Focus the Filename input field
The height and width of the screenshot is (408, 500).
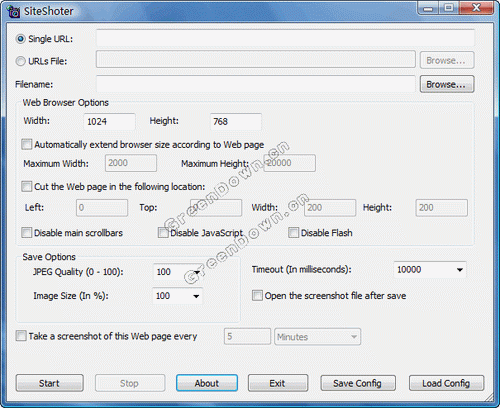[x=256, y=84]
